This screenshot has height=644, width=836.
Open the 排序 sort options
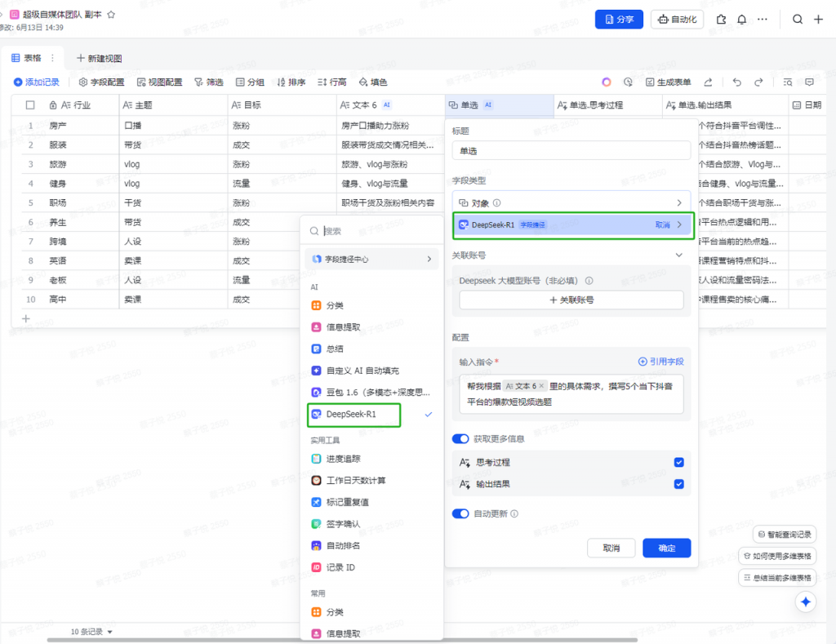coord(291,82)
